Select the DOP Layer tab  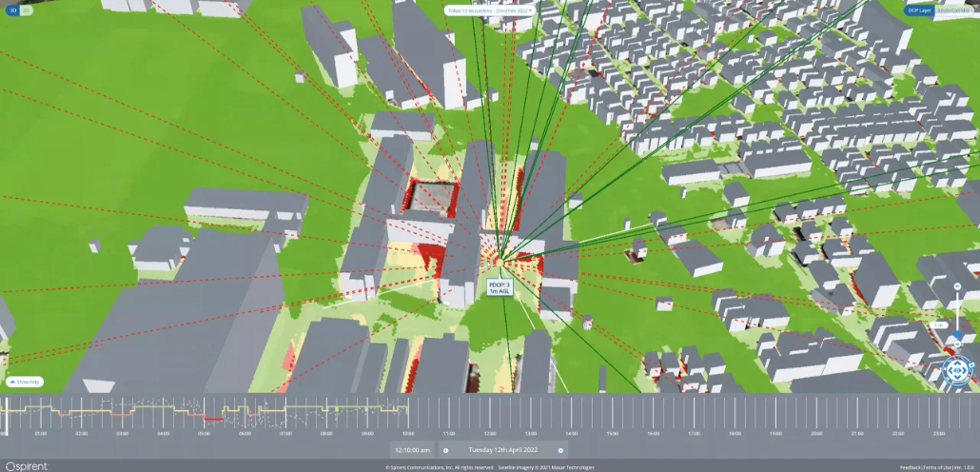(918, 10)
